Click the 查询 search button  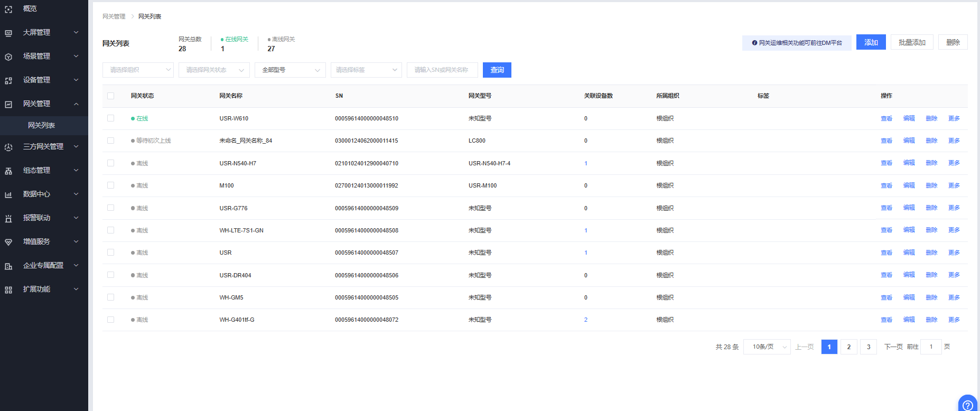(x=497, y=70)
